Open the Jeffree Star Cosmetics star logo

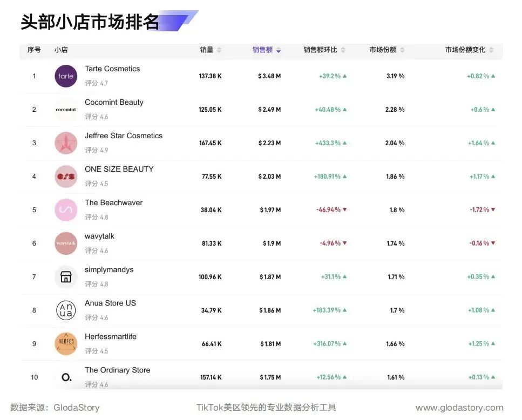(x=66, y=143)
